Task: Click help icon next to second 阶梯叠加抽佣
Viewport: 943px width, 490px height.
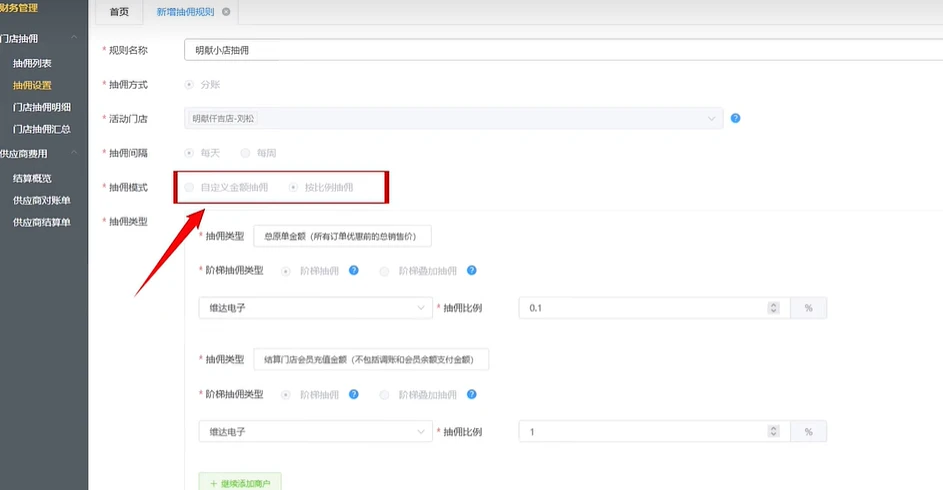Action: (x=472, y=394)
